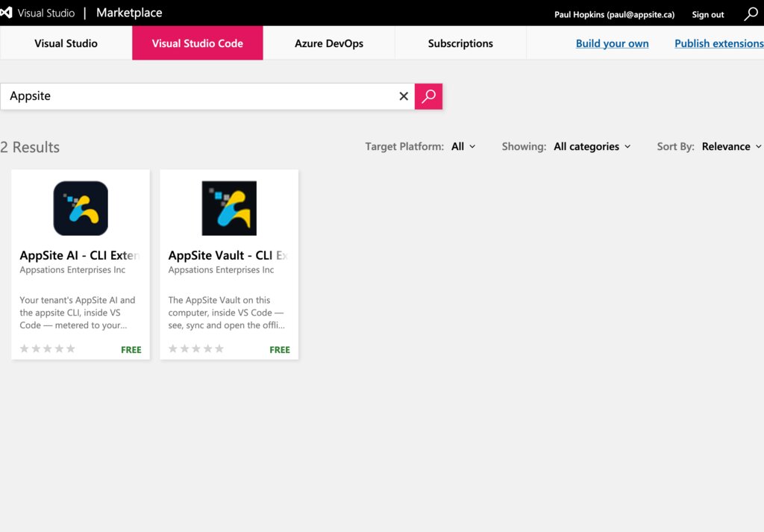Click the Visual Studio logo icon

(6, 13)
